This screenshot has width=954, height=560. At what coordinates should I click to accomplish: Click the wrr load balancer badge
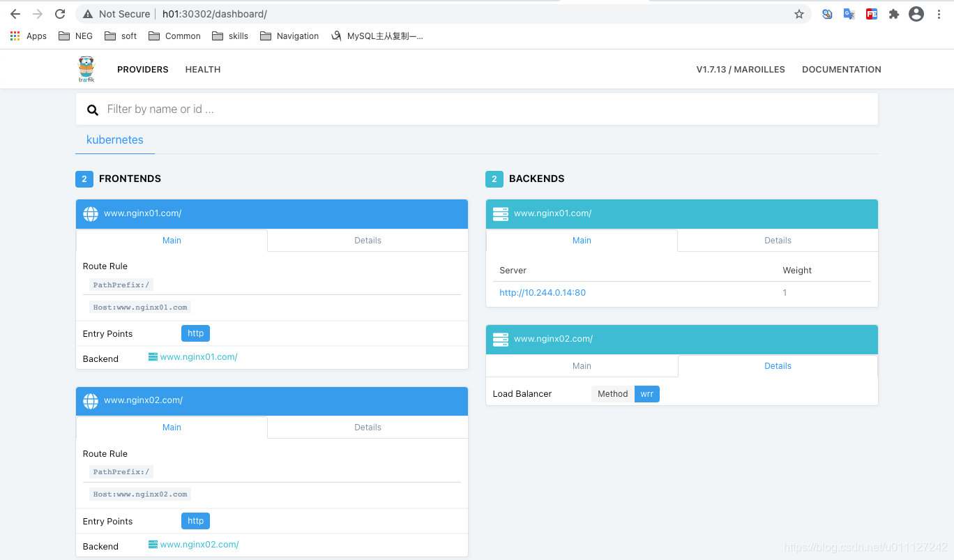(647, 394)
